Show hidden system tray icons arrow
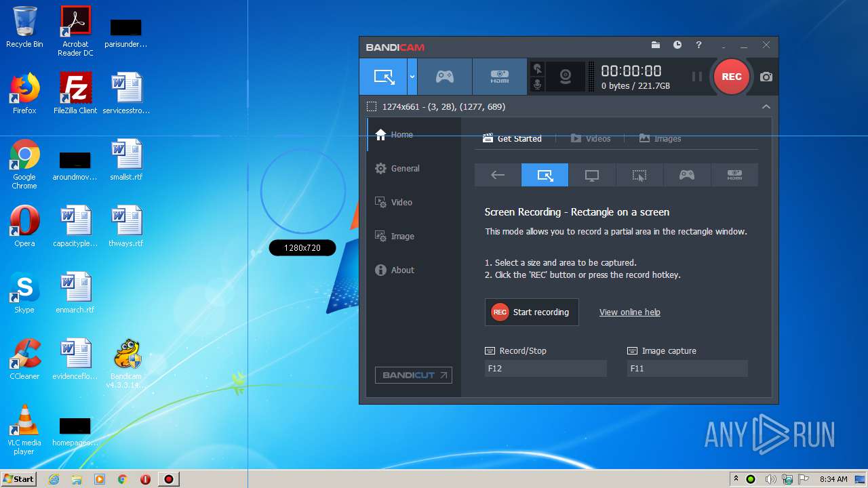 (x=736, y=479)
